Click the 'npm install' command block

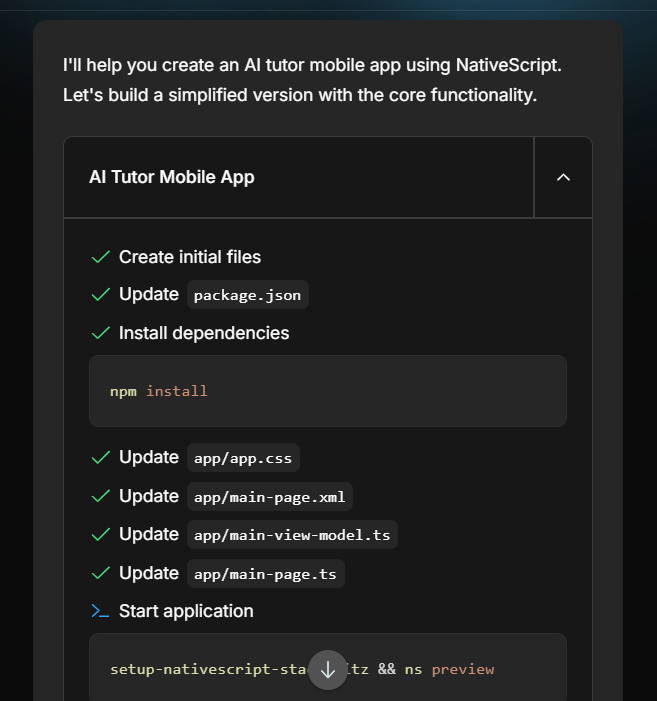[x=328, y=391]
